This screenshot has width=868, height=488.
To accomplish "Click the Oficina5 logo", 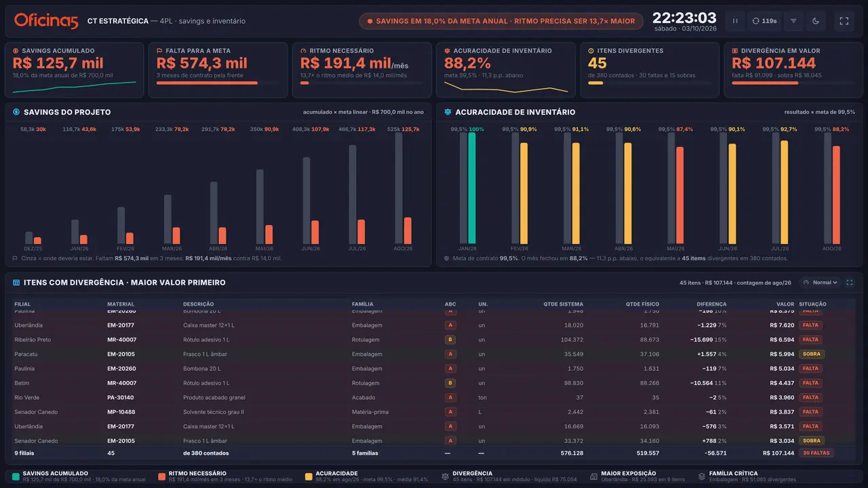I will (46, 21).
